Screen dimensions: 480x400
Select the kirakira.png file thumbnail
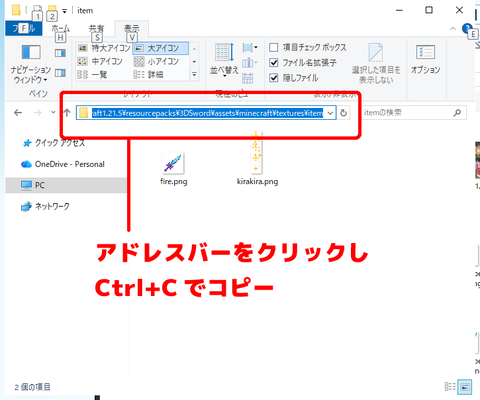click(x=257, y=158)
